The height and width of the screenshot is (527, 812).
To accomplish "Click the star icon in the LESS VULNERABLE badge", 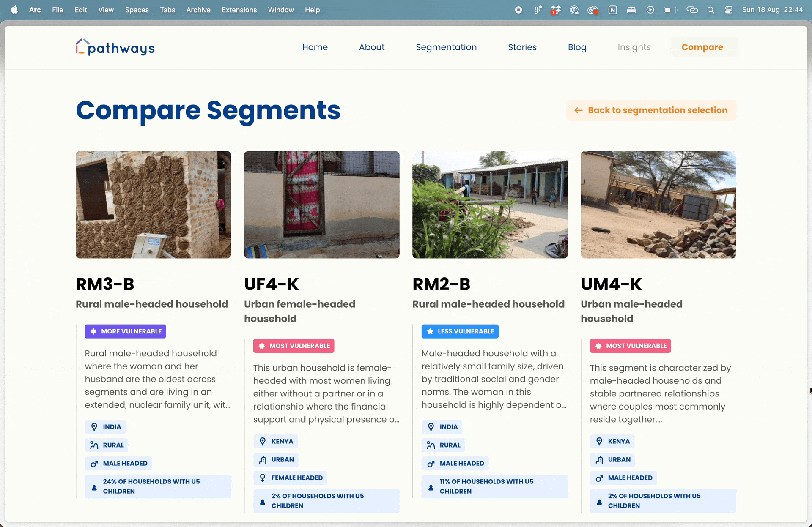I will point(430,331).
